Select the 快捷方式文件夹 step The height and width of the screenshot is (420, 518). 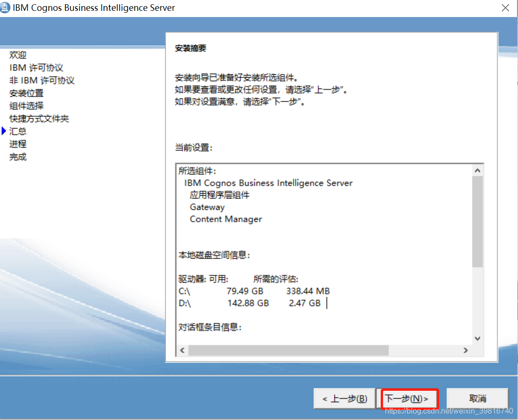click(x=39, y=118)
